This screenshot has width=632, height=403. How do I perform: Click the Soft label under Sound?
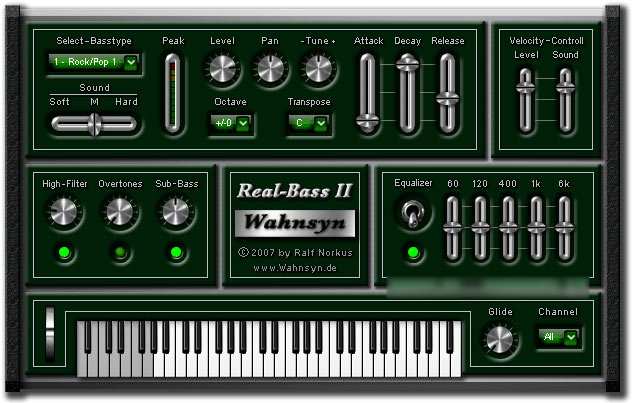(x=59, y=102)
